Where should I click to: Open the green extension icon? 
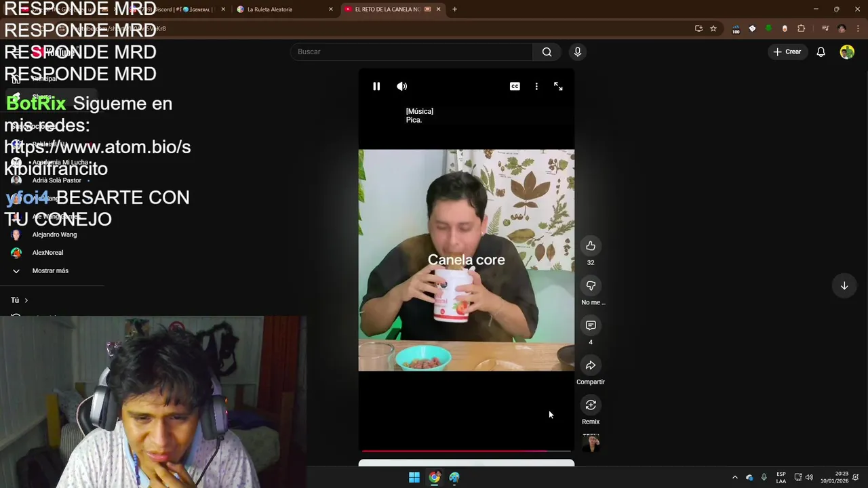click(768, 28)
